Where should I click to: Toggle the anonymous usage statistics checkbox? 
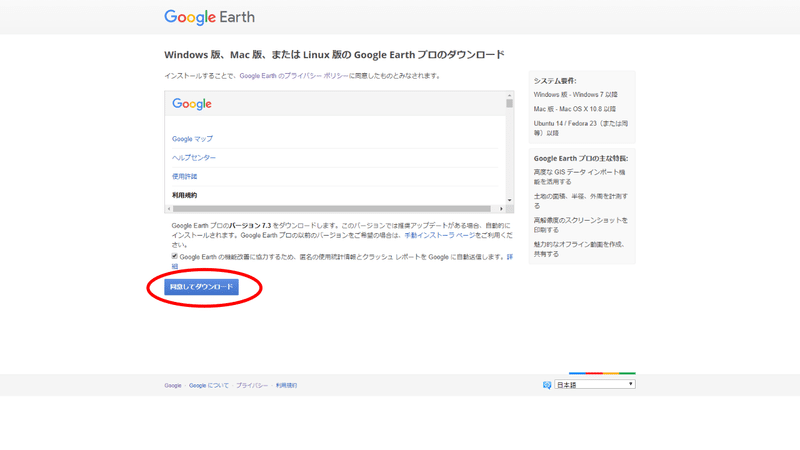pyautogui.click(x=174, y=256)
